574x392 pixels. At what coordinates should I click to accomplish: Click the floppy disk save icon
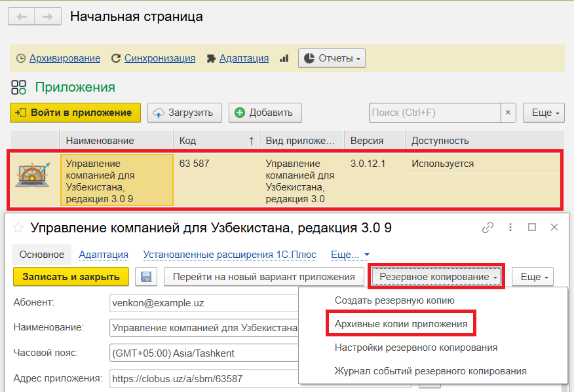[x=146, y=277]
